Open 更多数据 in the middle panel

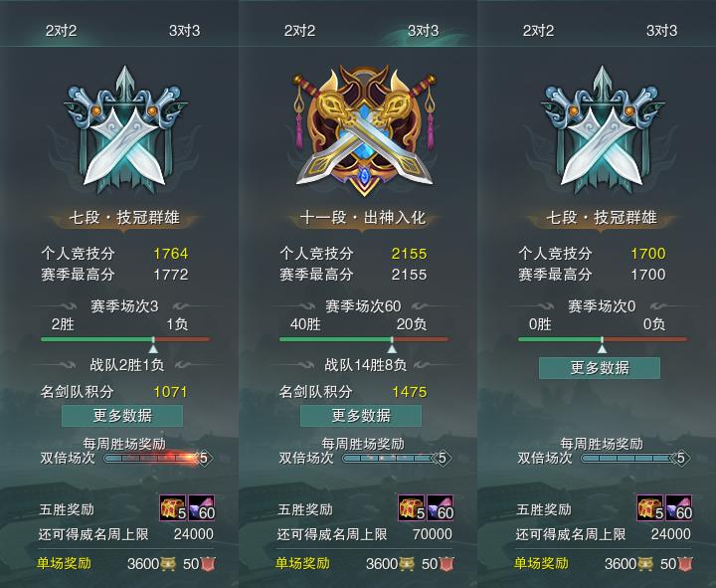(x=361, y=415)
